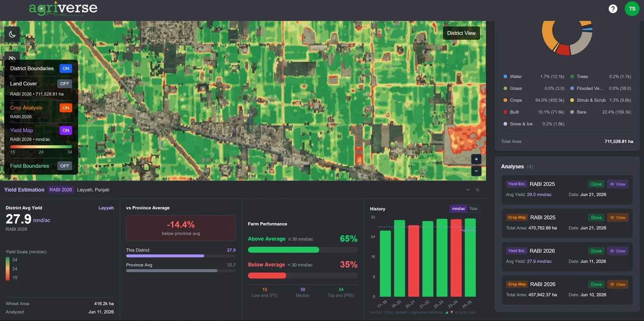View Crop Map RABI 2025 analysis
Image resolution: width=644 pixels, height=321 pixels.
coord(618,217)
